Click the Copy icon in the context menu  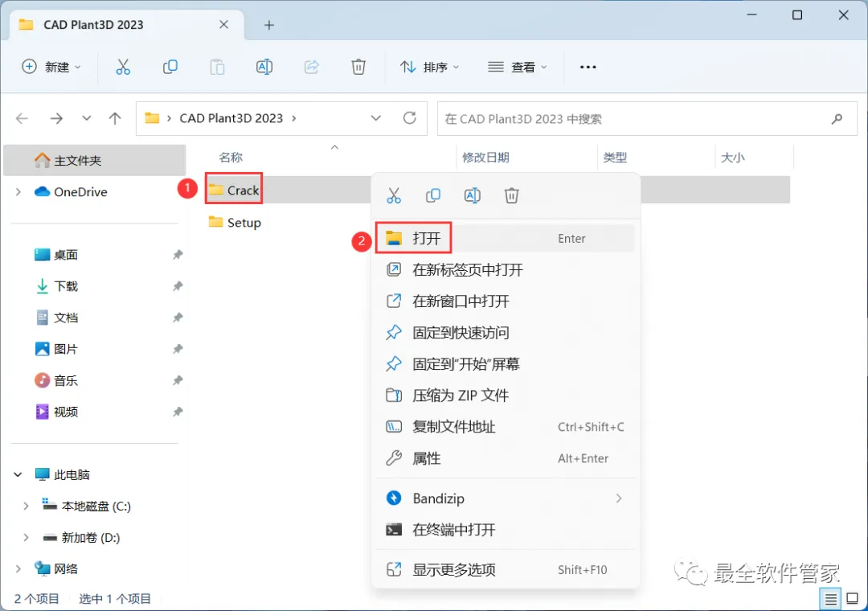click(x=433, y=195)
